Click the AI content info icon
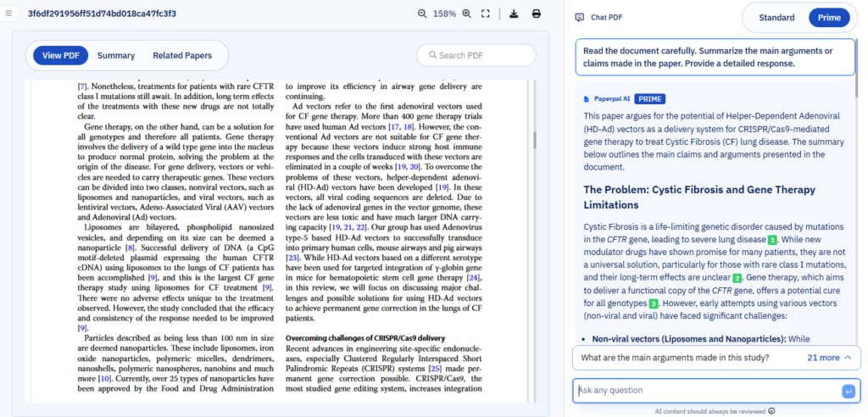The image size is (868, 417). click(x=771, y=411)
